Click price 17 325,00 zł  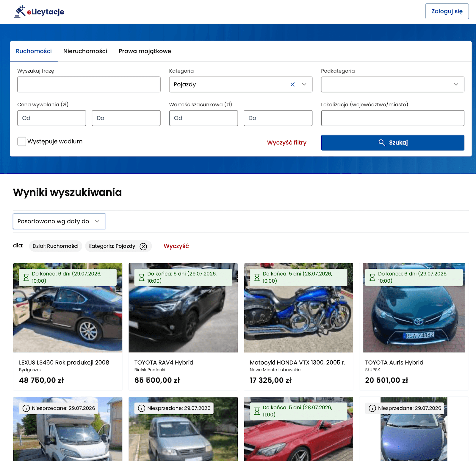[271, 380]
